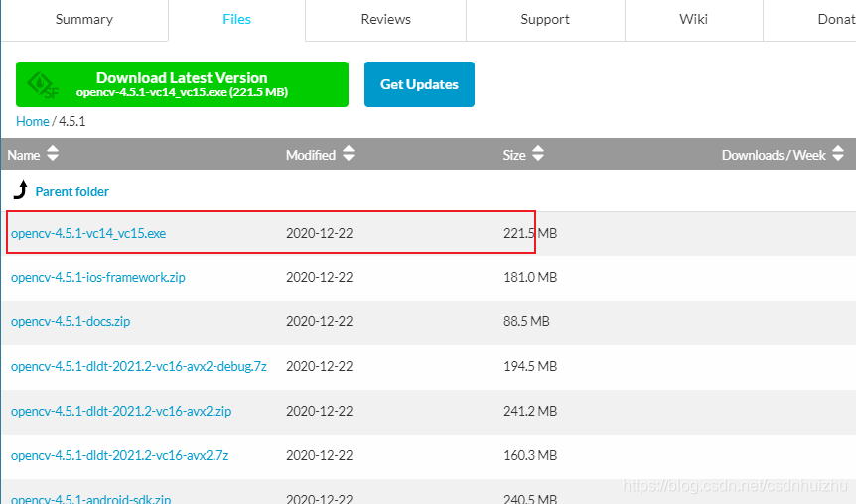Click the SourceForge logo on download button

(43, 85)
